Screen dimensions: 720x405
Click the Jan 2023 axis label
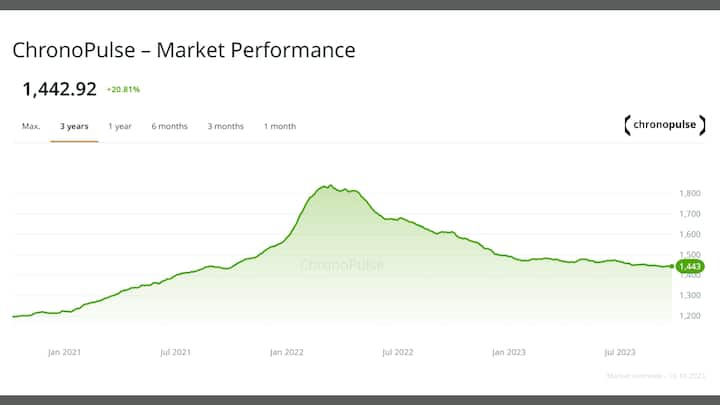pos(508,352)
